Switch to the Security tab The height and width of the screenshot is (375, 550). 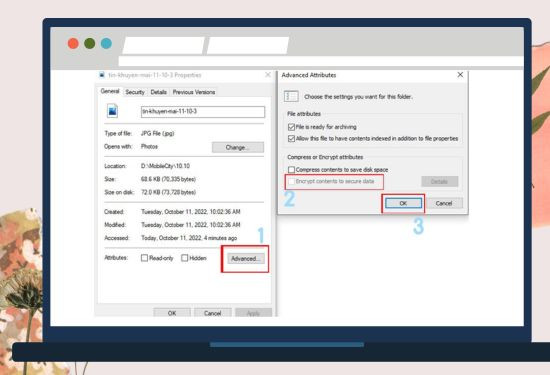135,92
